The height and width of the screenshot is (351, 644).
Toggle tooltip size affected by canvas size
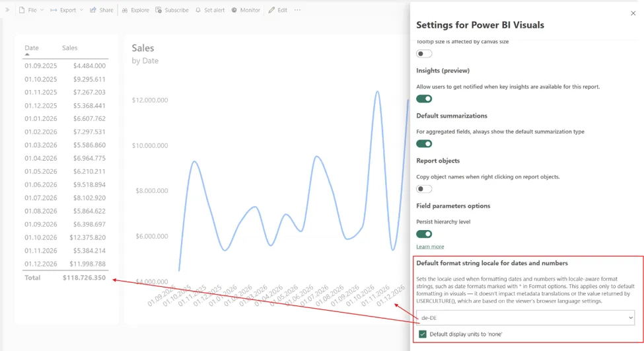coord(424,54)
